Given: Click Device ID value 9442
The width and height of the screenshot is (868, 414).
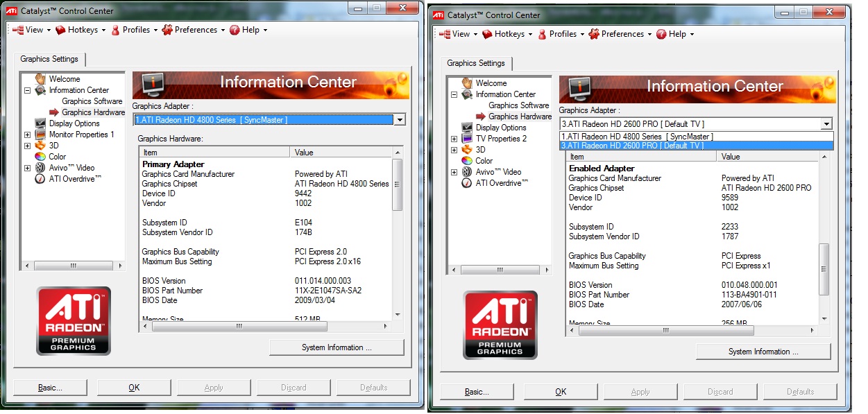Looking at the screenshot, I should 303,193.
